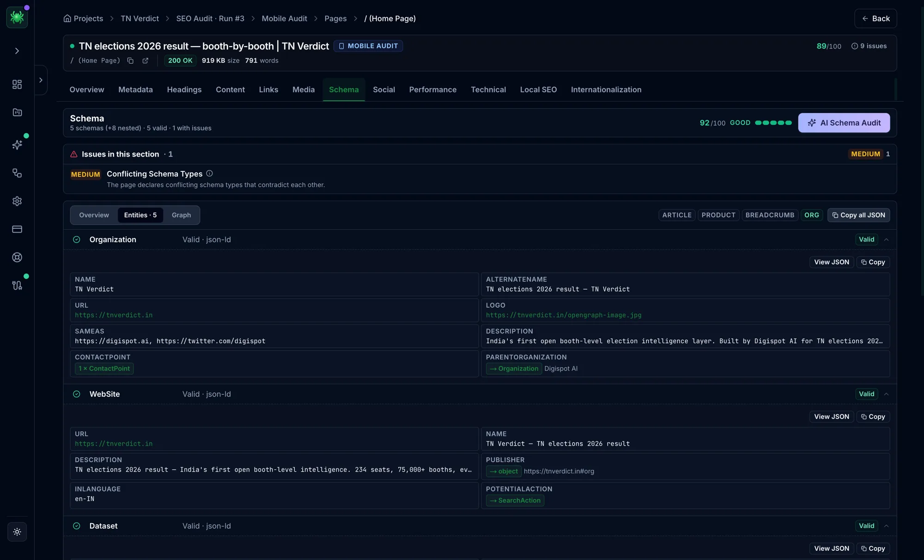Switch to the Links tab
The width and height of the screenshot is (924, 560).
268,90
